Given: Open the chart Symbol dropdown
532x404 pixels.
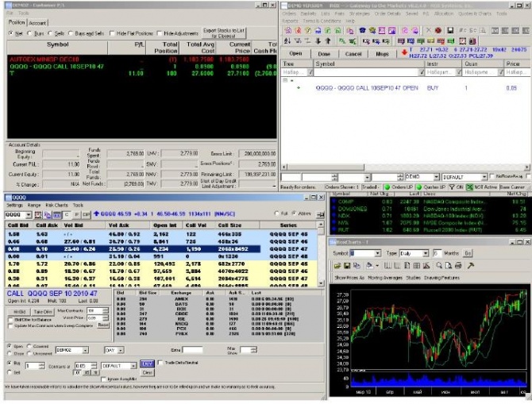Looking at the screenshot, I should point(378,253).
